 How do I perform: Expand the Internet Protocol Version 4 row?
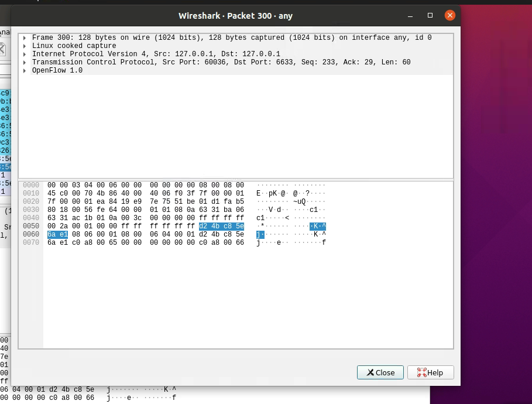pos(25,54)
